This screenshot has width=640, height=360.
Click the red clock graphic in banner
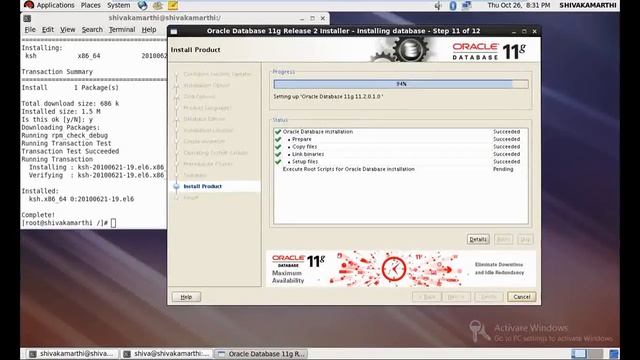394,269
